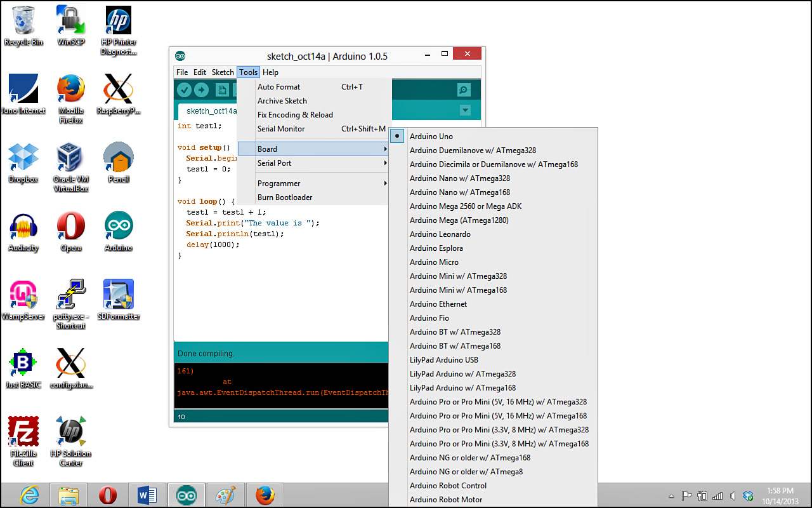Select the Dropbox desktop icon
The image size is (812, 508).
pos(23,163)
